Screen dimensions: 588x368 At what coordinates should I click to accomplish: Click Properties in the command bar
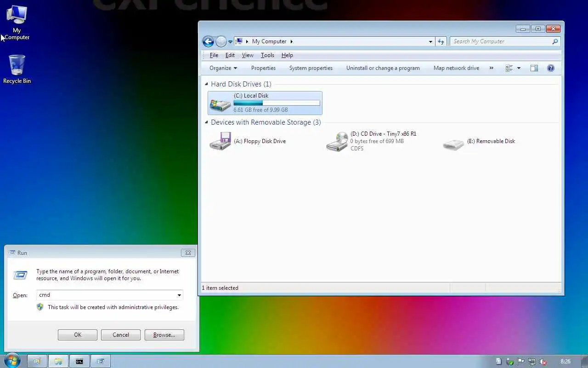pos(263,68)
